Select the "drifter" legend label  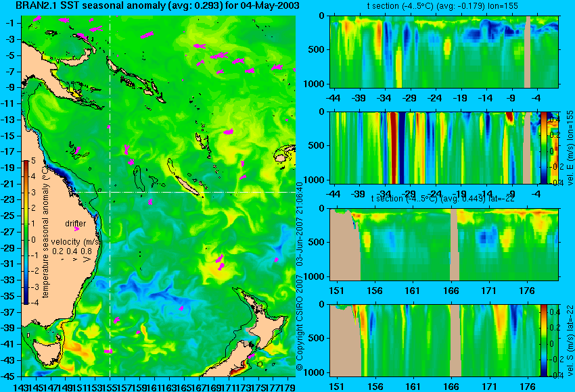[76, 224]
